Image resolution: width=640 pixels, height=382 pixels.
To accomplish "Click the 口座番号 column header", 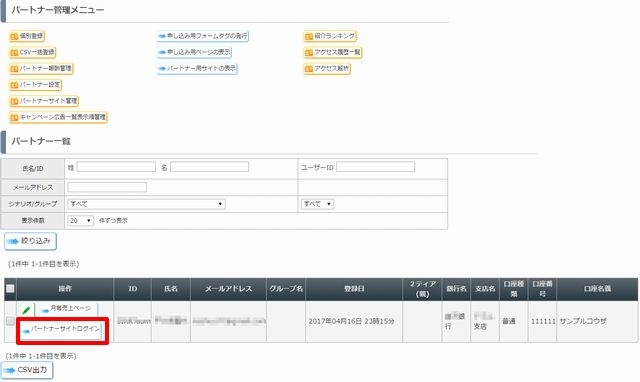I will coord(542,289).
